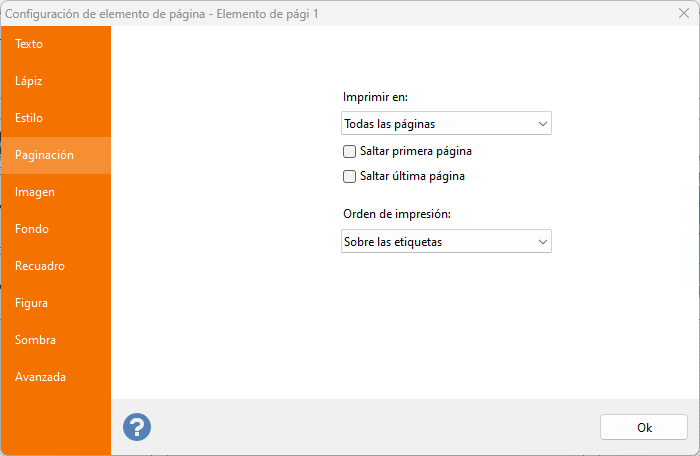
Task: Select the Estilo tab
Action: pos(29,118)
